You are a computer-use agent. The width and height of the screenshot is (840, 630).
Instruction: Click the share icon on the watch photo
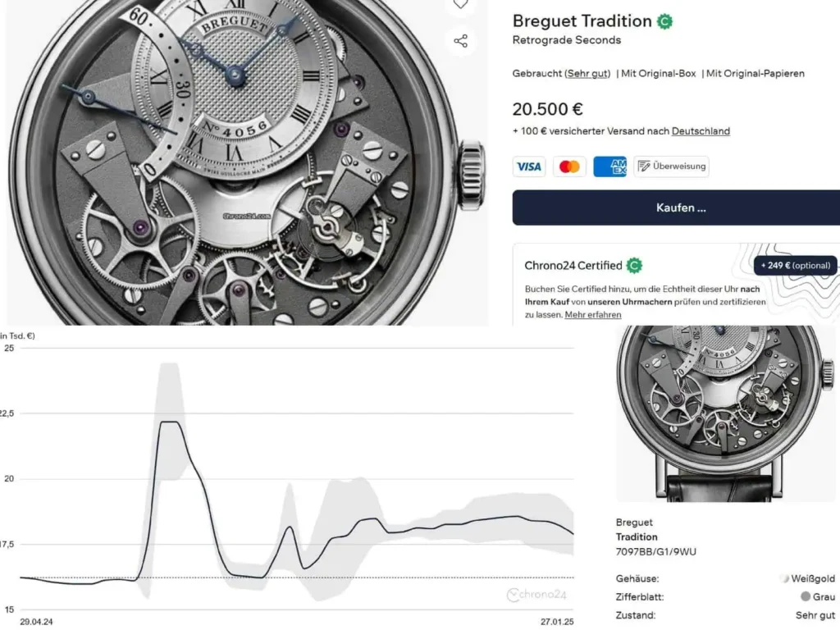(461, 41)
